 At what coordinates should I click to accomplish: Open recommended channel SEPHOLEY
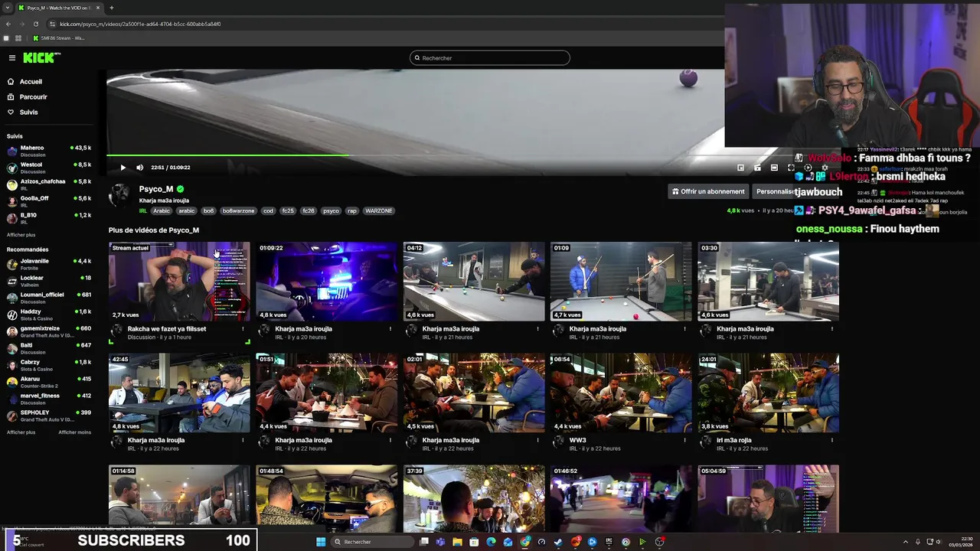[x=49, y=416]
